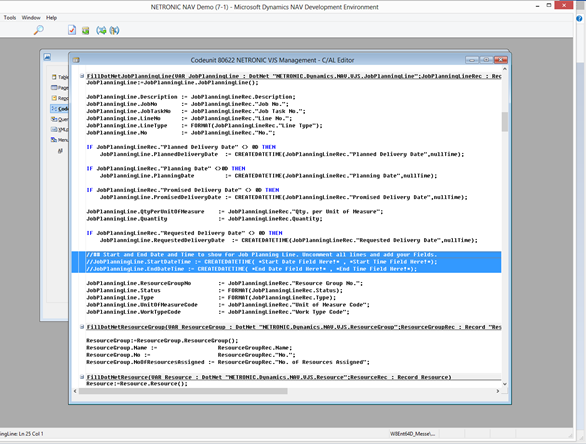
Task: Open the Tools menu
Action: point(10,18)
